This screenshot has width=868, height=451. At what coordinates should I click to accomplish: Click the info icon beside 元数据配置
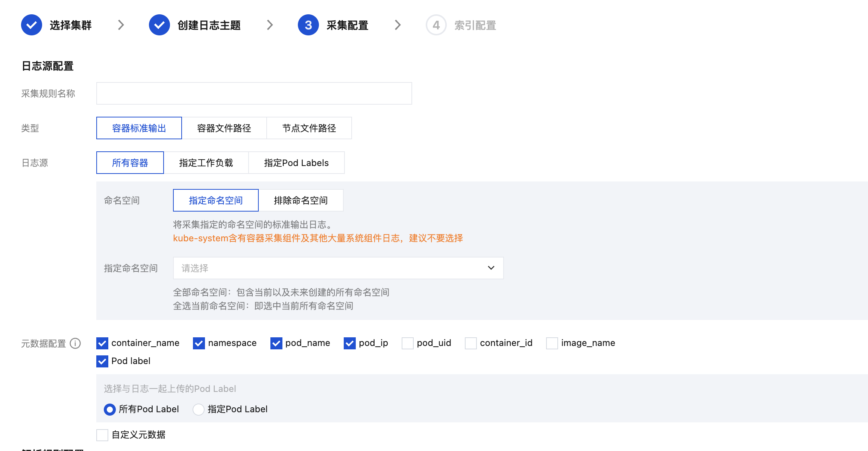(x=75, y=343)
